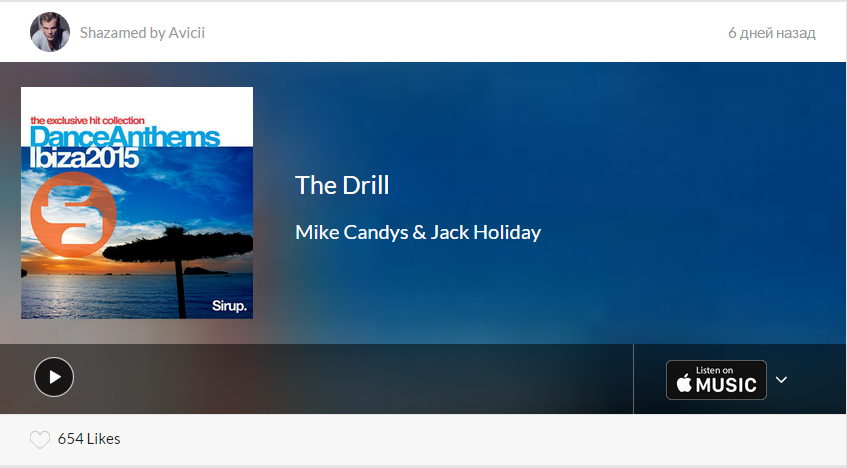Click the word MUSIC in the badge

click(x=726, y=385)
